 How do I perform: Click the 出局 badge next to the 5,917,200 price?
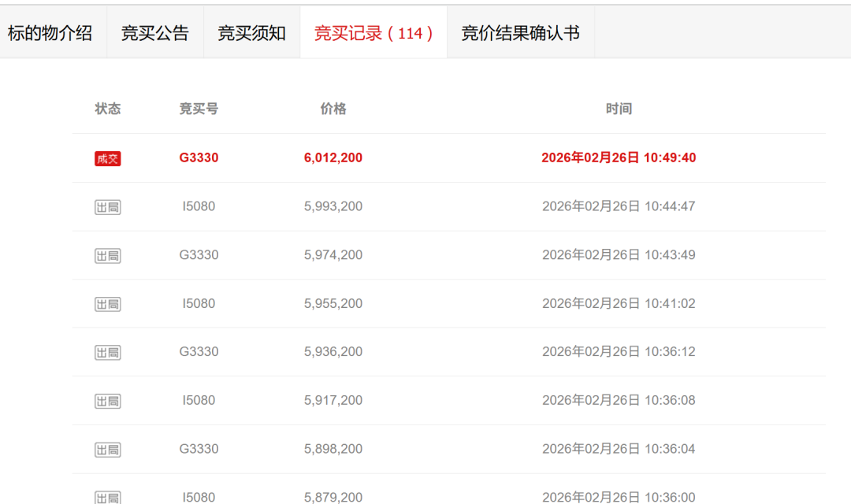point(107,400)
